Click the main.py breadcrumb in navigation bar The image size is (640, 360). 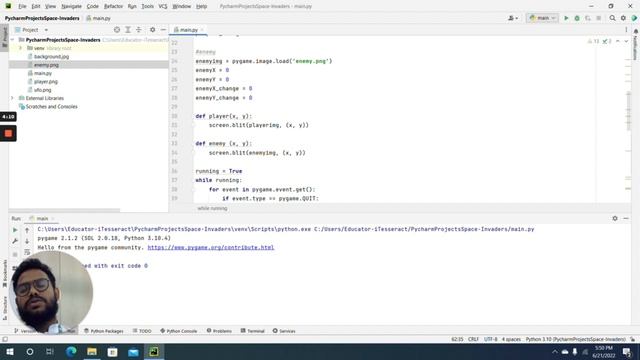tap(98, 18)
